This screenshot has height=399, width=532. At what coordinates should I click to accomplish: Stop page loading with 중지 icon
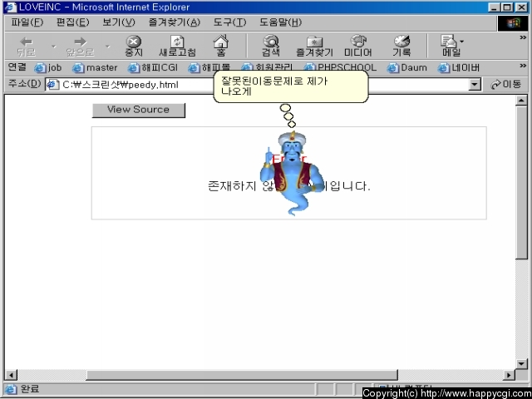134,47
